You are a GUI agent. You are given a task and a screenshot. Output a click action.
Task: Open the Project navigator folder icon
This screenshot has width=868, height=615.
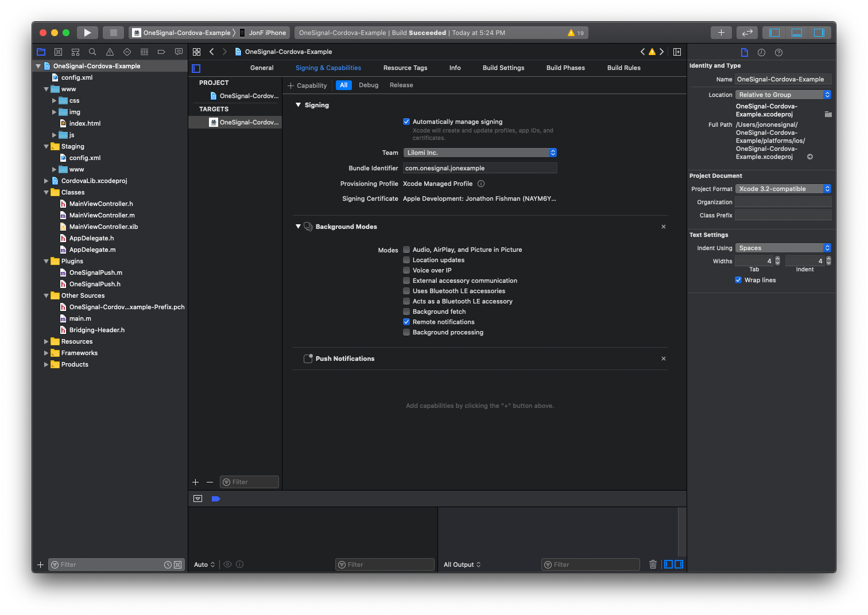(x=41, y=52)
